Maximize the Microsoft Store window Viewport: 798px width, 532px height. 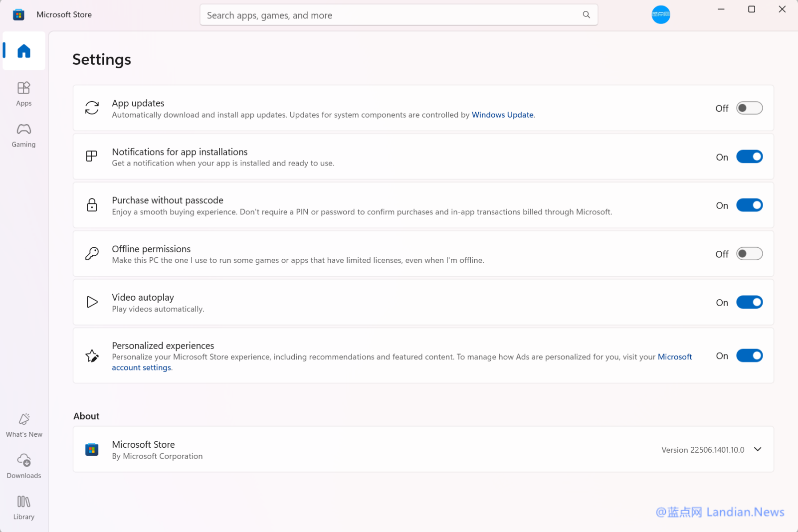(x=751, y=9)
